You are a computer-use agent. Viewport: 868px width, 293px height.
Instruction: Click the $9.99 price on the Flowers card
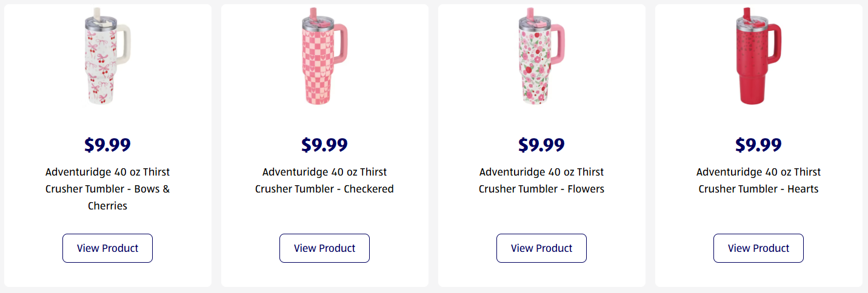click(541, 145)
